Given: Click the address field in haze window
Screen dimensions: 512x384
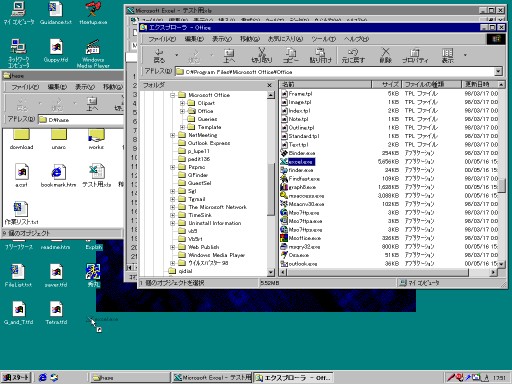Looking at the screenshot, I should [81, 119].
